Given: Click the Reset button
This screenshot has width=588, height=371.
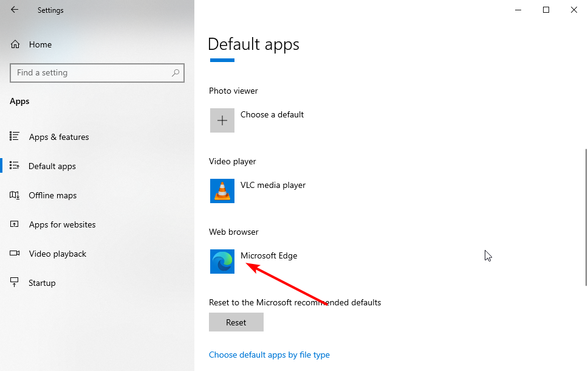Looking at the screenshot, I should [x=236, y=322].
